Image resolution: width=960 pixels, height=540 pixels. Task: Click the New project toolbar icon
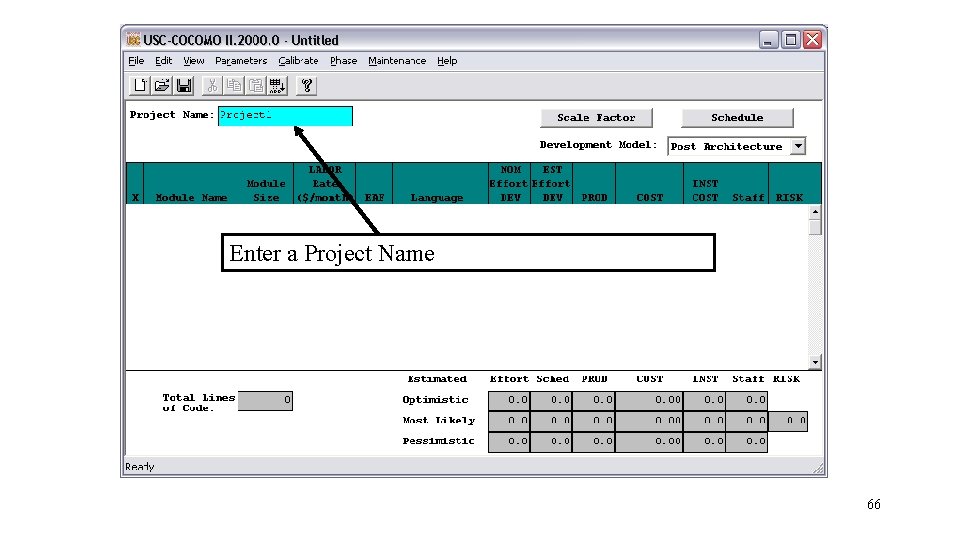pyautogui.click(x=140, y=86)
